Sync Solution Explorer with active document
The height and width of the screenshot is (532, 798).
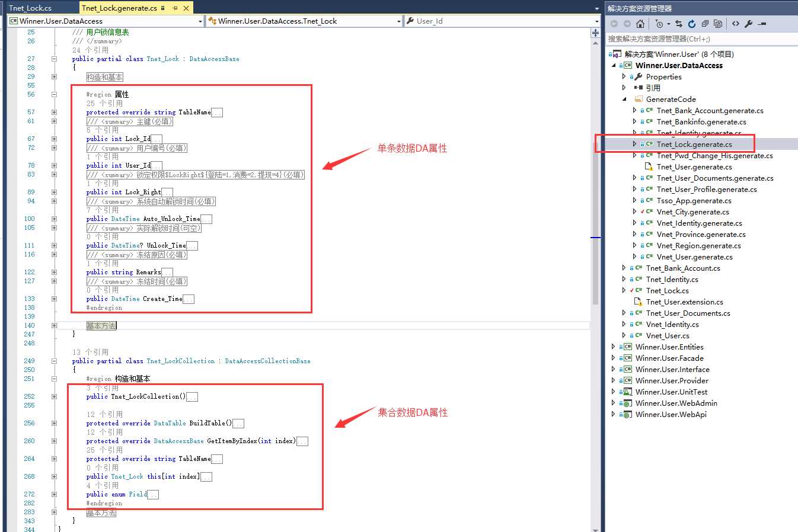point(679,24)
